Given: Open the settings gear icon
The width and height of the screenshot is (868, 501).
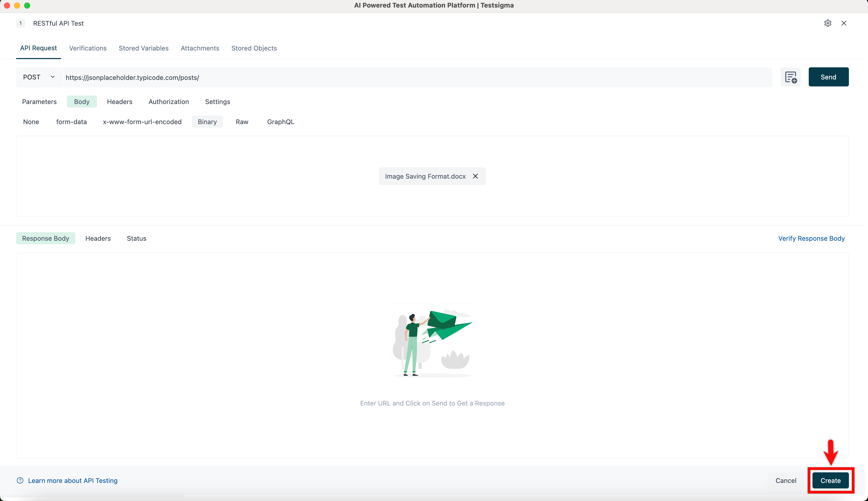Looking at the screenshot, I should 828,23.
